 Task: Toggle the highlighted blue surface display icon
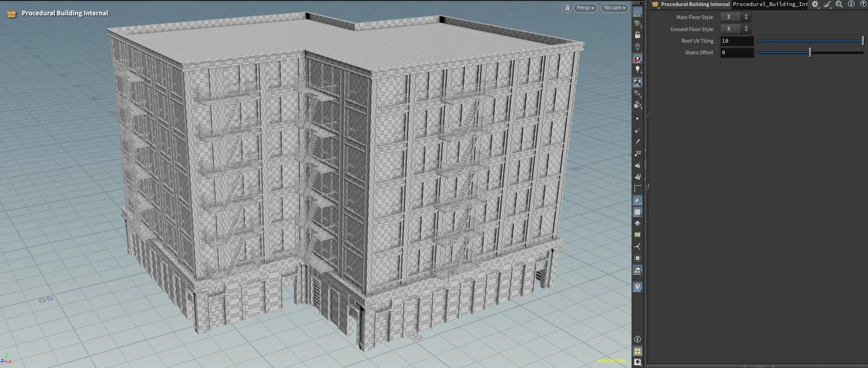[637, 200]
